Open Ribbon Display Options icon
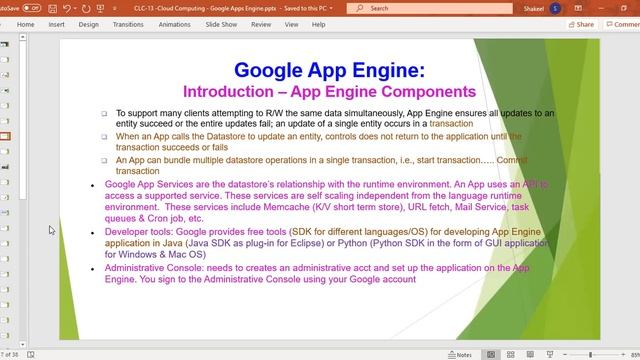 (x=578, y=9)
